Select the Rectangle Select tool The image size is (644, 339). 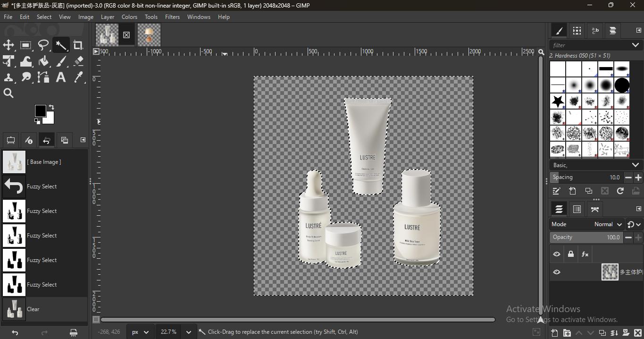tap(26, 45)
